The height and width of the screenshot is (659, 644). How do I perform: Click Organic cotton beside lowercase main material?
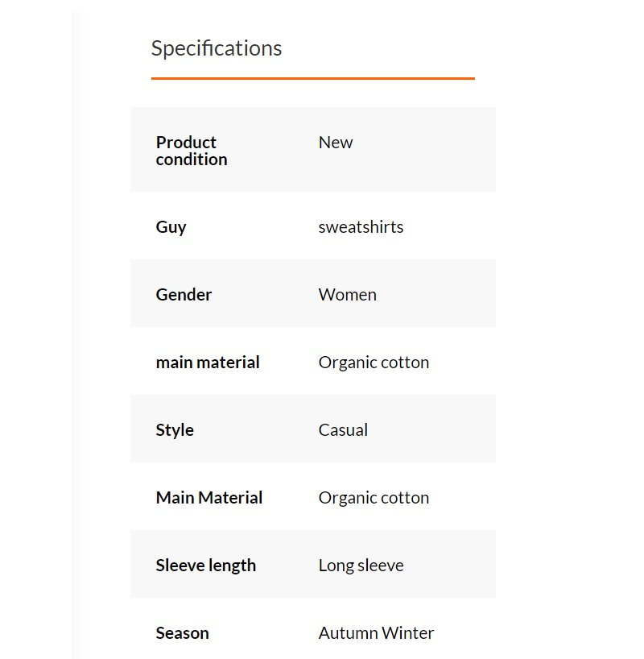tap(374, 363)
